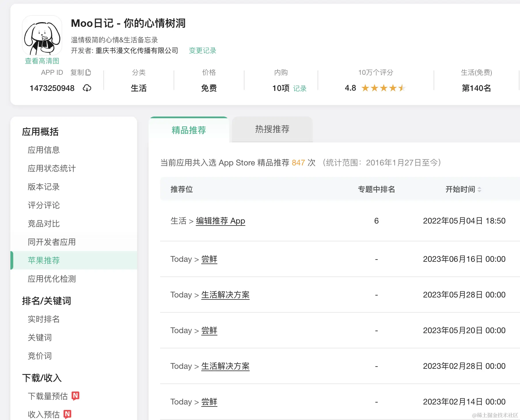Open the 内购 记录 link
Viewport: 520px width, 420px height.
300,89
